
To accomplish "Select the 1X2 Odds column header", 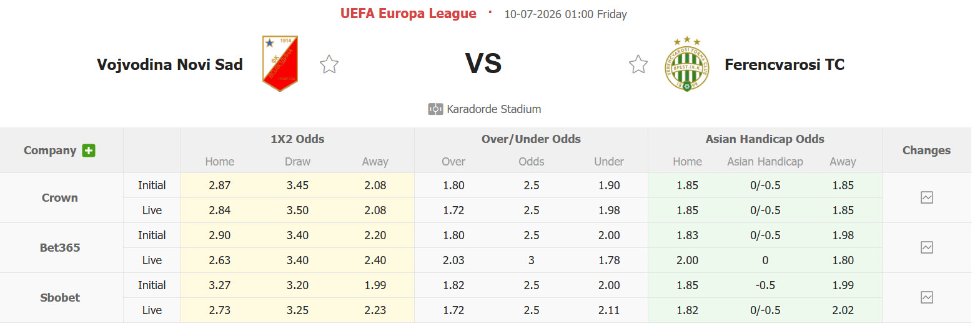I will coord(297,139).
